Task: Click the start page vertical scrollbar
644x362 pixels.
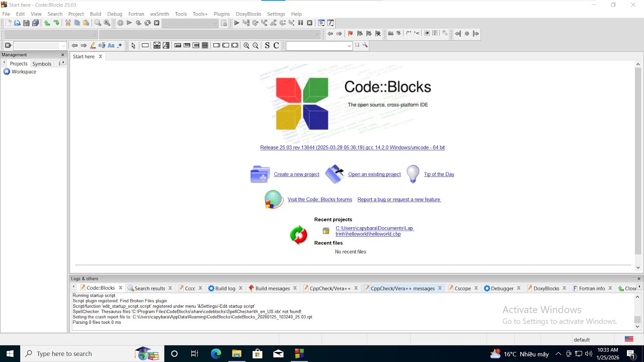Action: pos(638,161)
